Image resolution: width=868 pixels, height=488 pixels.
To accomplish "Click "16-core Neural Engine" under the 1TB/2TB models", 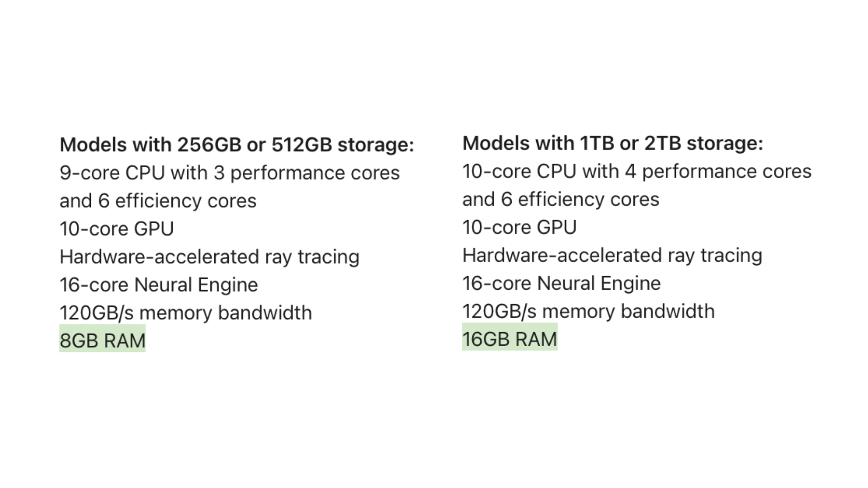I will (x=561, y=284).
